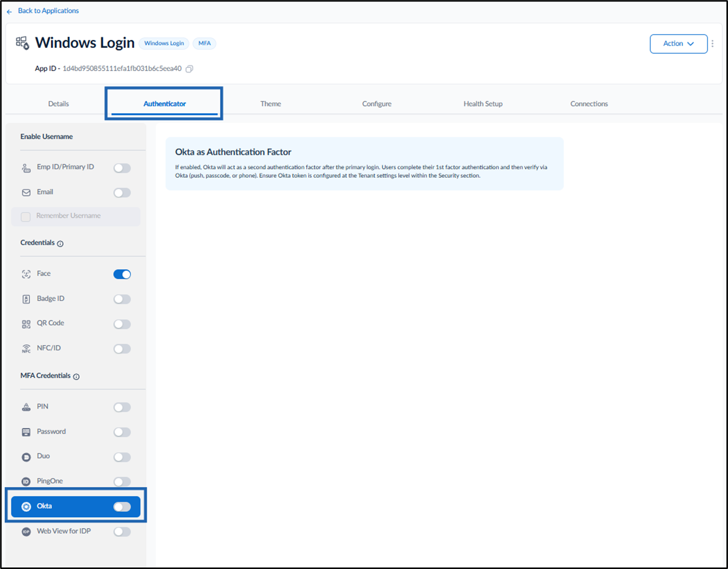Viewport: 728px width, 569px height.
Task: Switch on the QR Code toggle
Action: point(122,324)
